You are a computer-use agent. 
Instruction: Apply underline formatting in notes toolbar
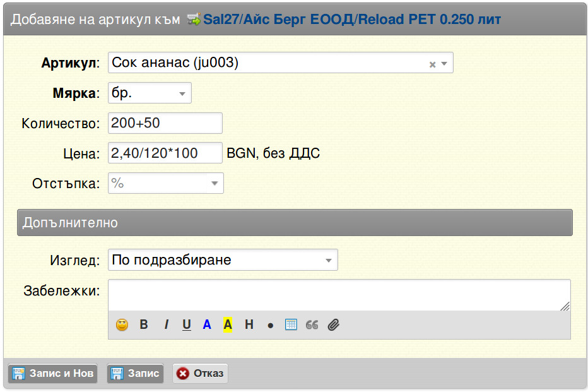pos(187,324)
